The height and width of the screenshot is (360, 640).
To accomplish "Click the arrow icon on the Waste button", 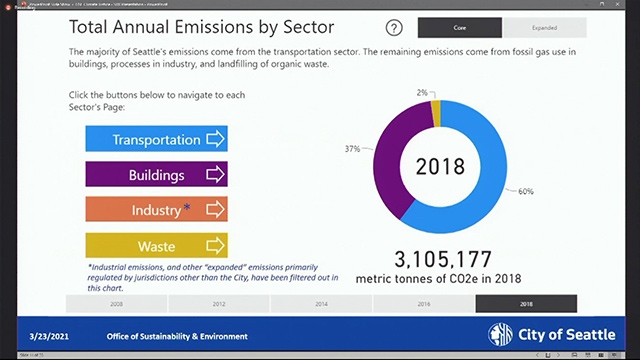I will click(x=215, y=245).
